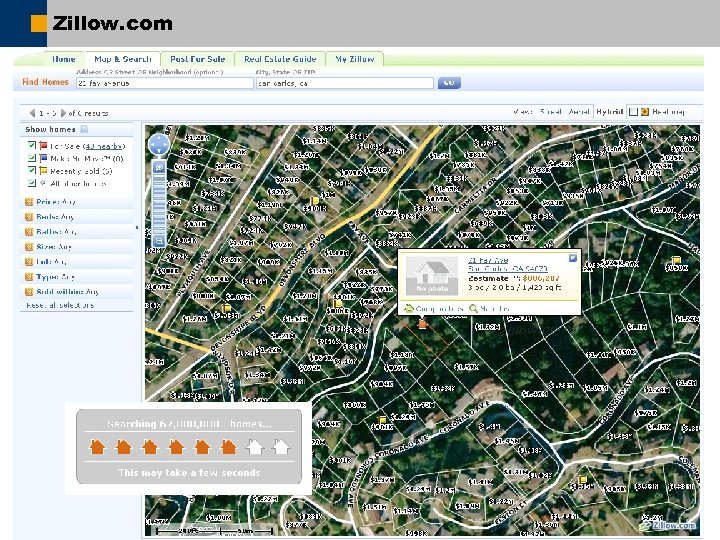Click the diamond icon for All other homes
Screen dimensions: 720x540
pyautogui.click(x=43, y=183)
